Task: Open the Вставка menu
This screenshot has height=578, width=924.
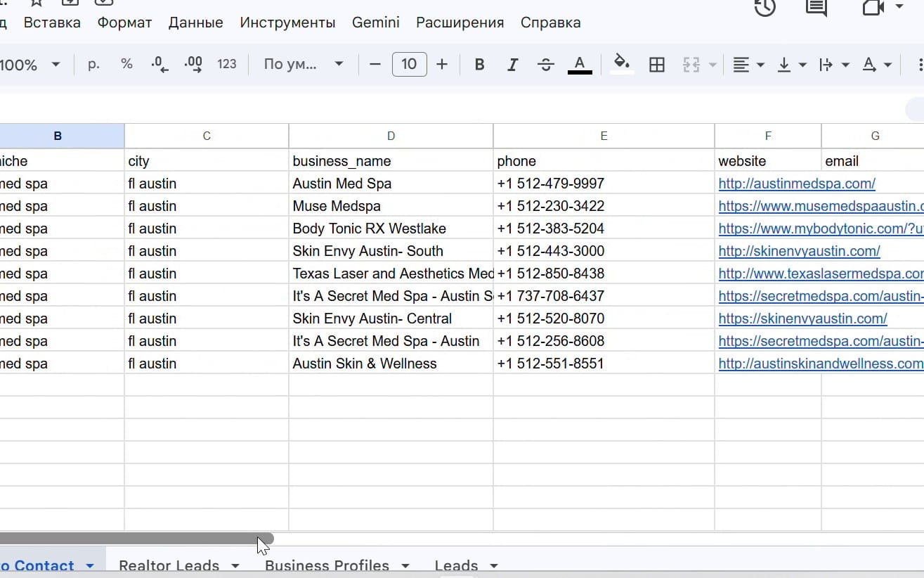Action: (52, 23)
